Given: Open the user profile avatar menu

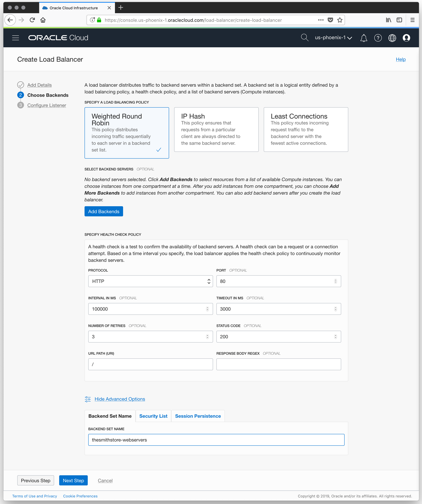Looking at the screenshot, I should (406, 38).
